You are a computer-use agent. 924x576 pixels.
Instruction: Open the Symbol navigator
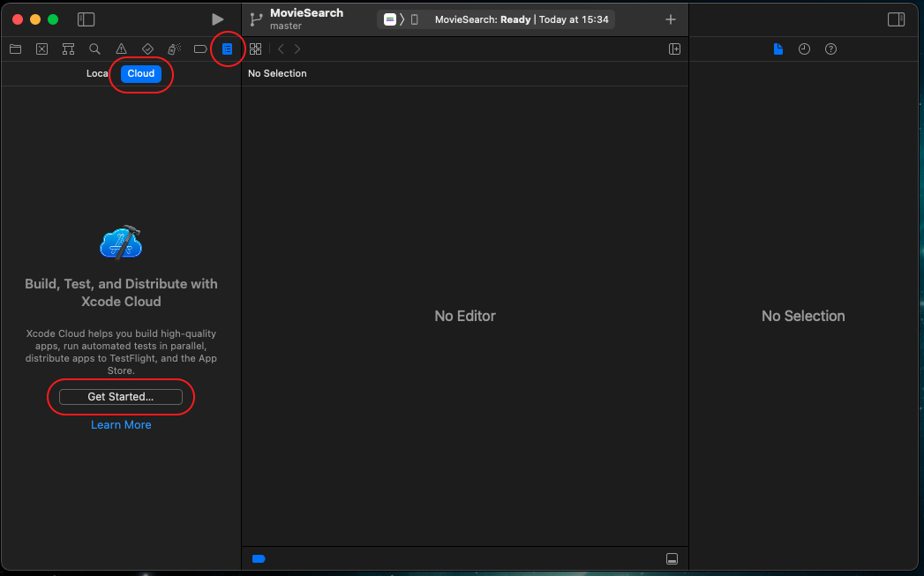coord(68,49)
